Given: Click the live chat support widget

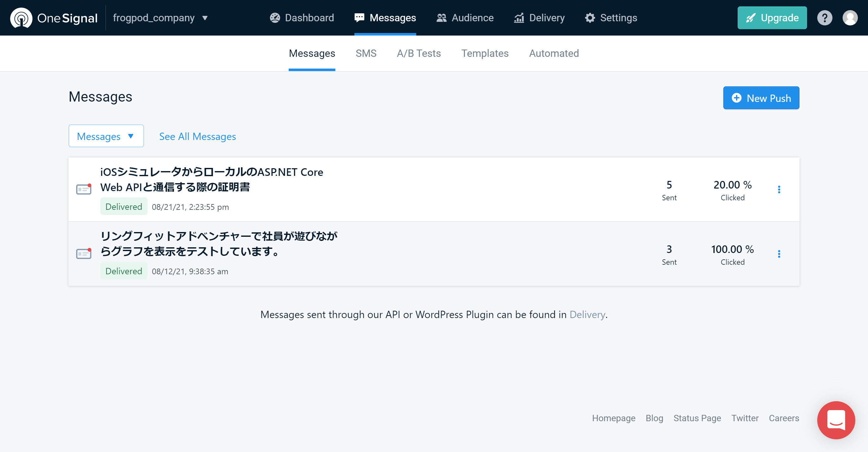Looking at the screenshot, I should click(x=836, y=420).
